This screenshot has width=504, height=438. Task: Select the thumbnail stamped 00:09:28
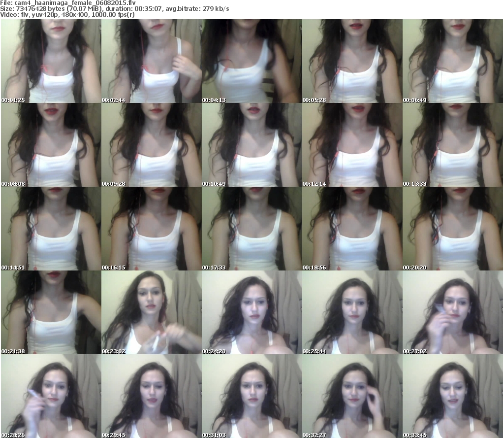coord(152,145)
